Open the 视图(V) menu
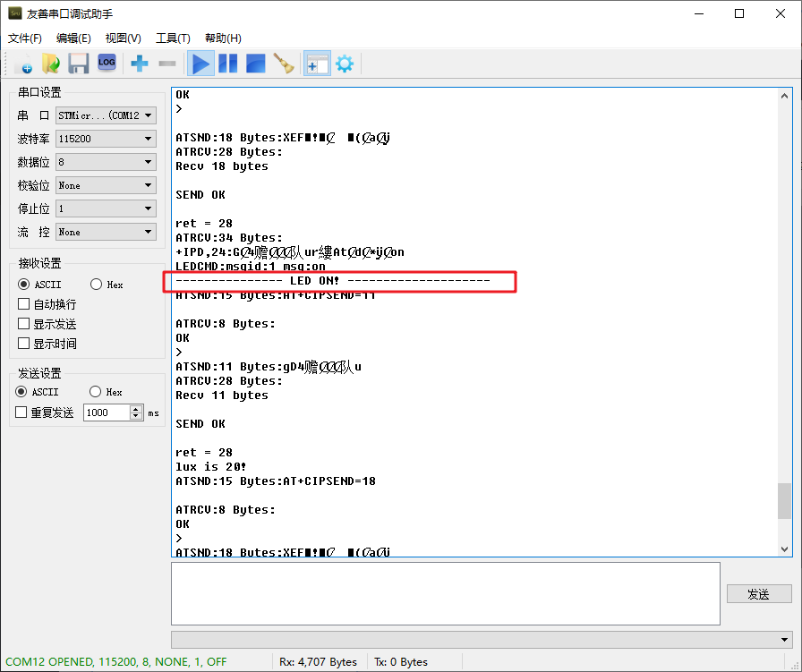The width and height of the screenshot is (802, 672). tap(124, 38)
